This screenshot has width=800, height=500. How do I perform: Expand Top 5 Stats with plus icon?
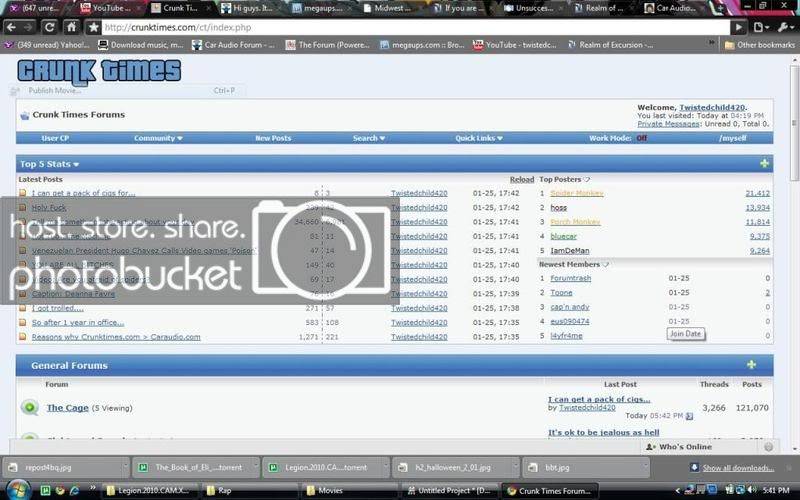click(764, 163)
